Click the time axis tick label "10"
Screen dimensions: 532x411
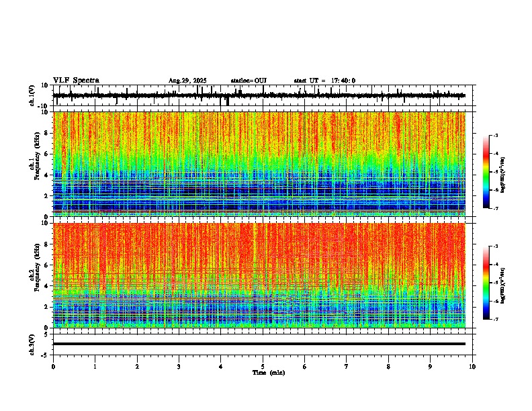click(x=472, y=367)
